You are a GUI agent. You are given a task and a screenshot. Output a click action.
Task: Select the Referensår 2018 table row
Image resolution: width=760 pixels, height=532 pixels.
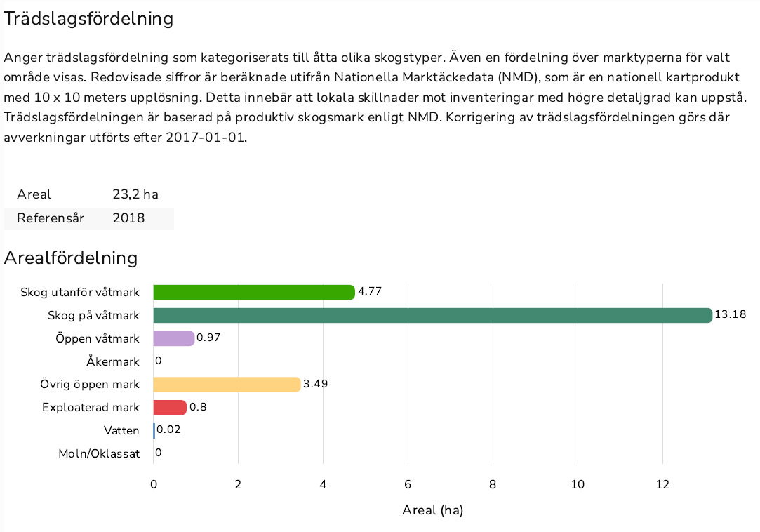tap(88, 218)
